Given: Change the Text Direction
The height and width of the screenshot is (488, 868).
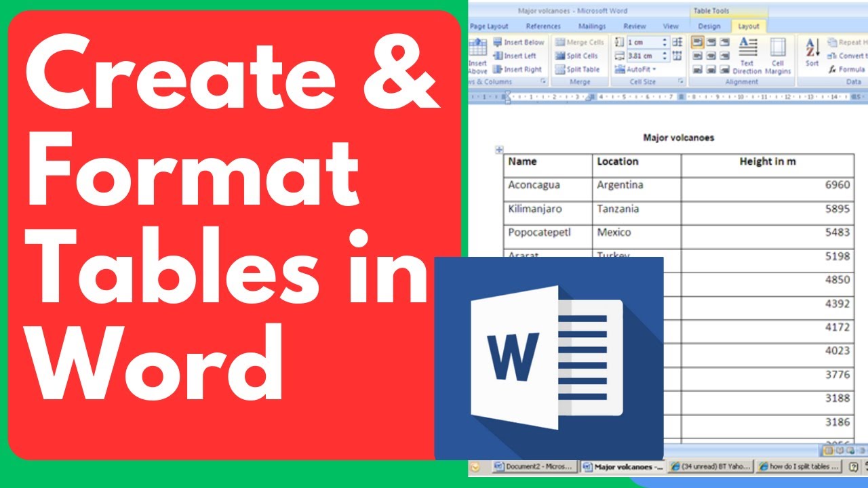Looking at the screenshot, I should click(747, 56).
